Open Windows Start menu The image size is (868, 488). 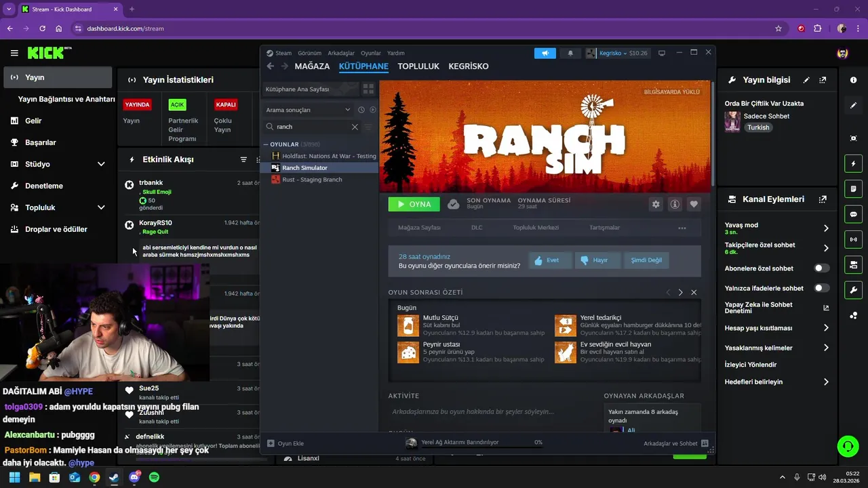[14, 477]
